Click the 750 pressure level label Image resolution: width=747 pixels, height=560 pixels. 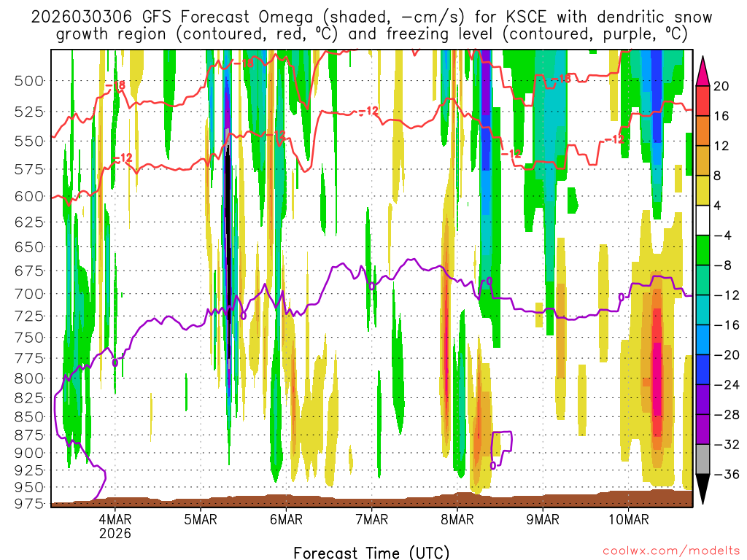click(x=28, y=337)
